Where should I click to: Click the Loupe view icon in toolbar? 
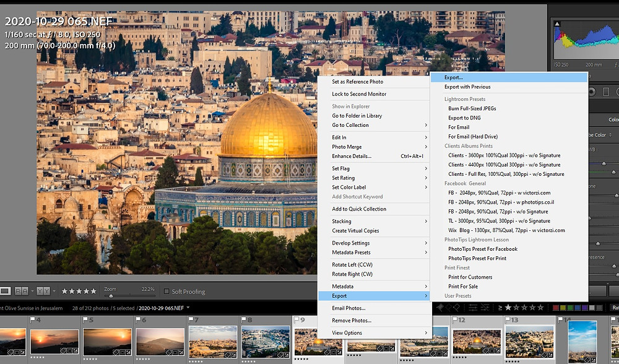[5, 292]
